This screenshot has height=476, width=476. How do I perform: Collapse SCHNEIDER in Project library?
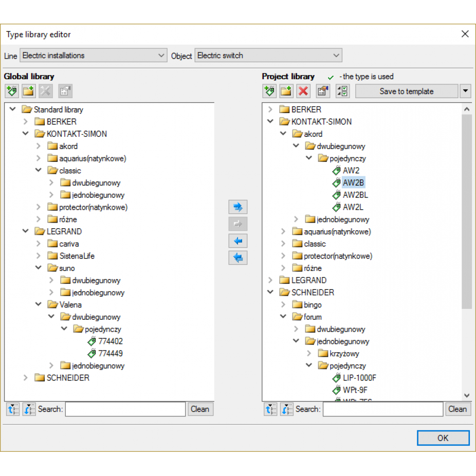[x=270, y=292]
